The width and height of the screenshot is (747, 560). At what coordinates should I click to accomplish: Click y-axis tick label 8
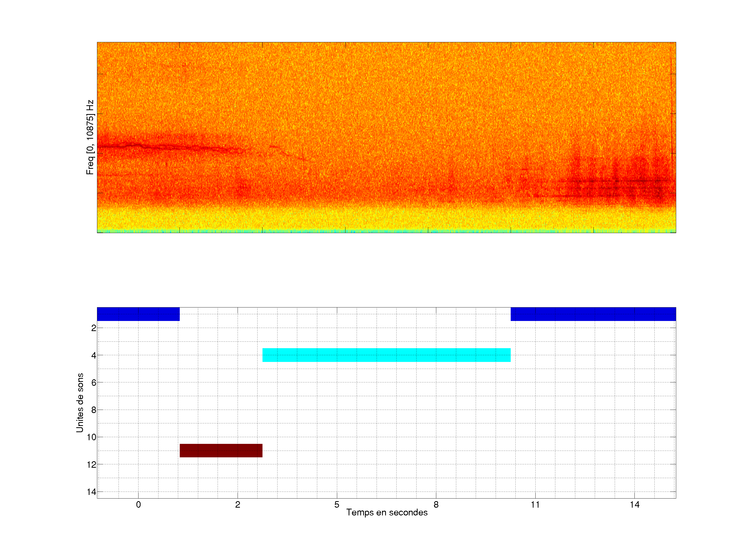pyautogui.click(x=94, y=410)
